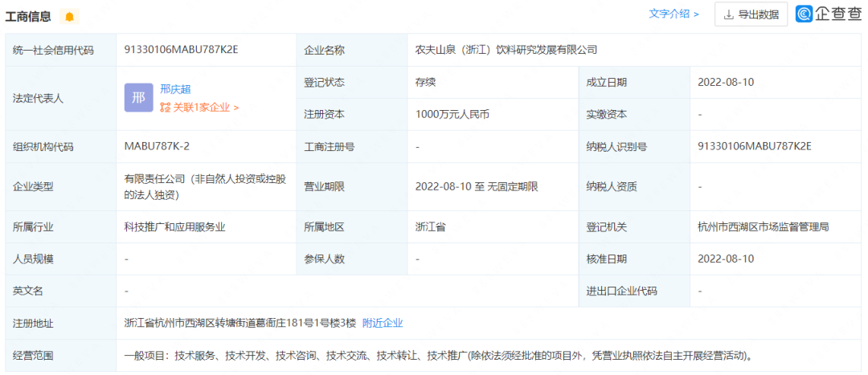The image size is (868, 375).
Task: Open the 附近企业 link
Action: (383, 323)
